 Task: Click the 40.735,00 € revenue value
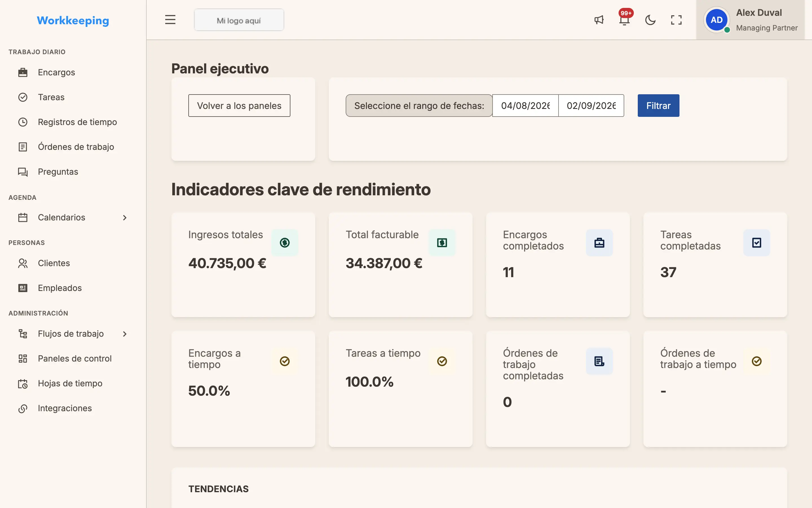tap(227, 263)
